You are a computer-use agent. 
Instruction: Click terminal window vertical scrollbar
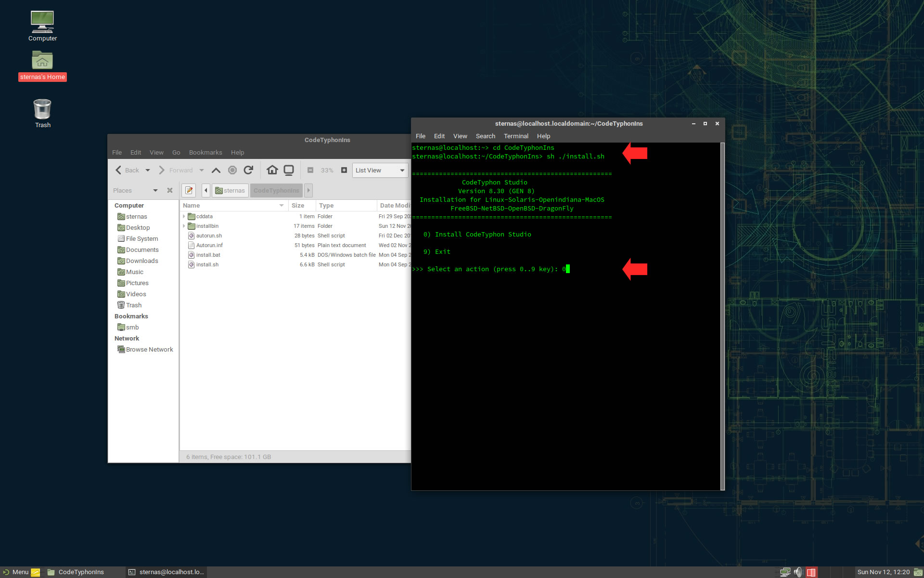coord(722,316)
